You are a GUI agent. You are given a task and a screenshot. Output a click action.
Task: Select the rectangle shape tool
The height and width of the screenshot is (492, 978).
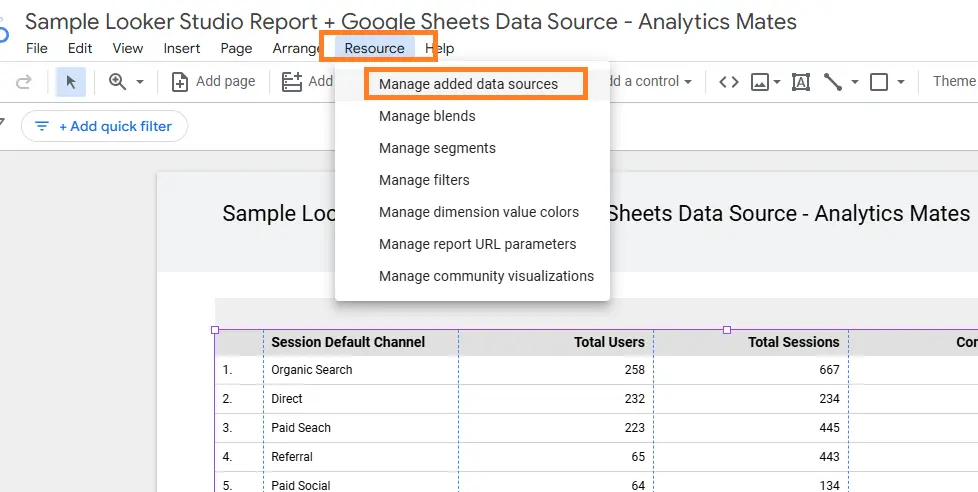(879, 82)
